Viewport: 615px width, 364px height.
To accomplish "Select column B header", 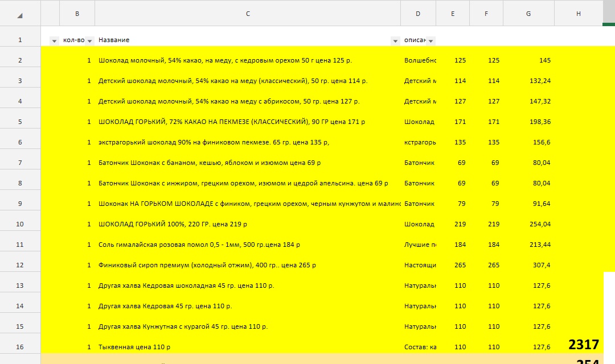I will pyautogui.click(x=77, y=14).
